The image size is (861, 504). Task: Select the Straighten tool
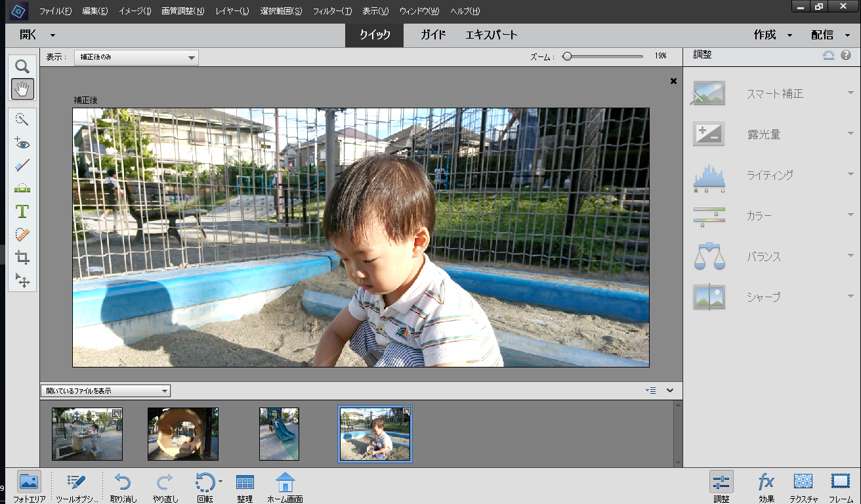(22, 188)
